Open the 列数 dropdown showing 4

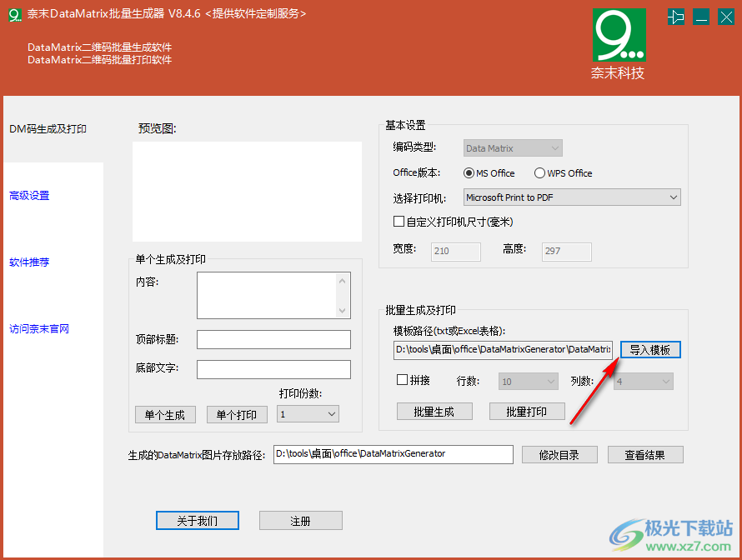point(643,381)
